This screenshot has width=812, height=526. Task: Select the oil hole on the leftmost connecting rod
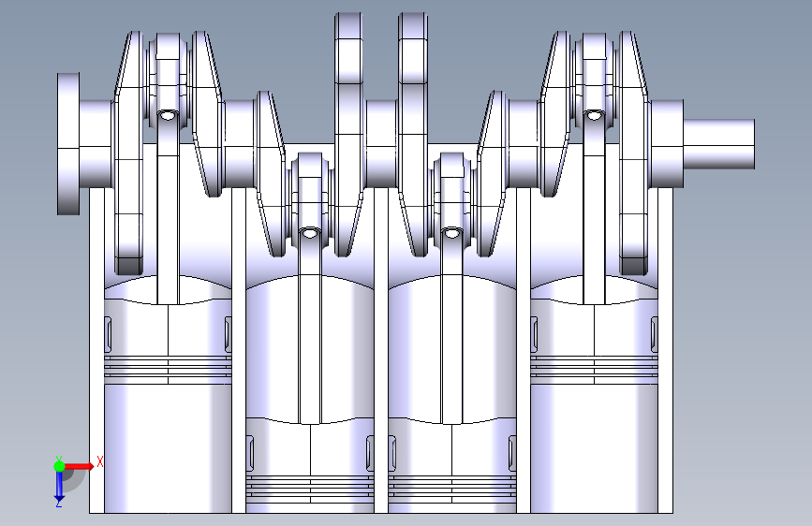pyautogui.click(x=168, y=115)
